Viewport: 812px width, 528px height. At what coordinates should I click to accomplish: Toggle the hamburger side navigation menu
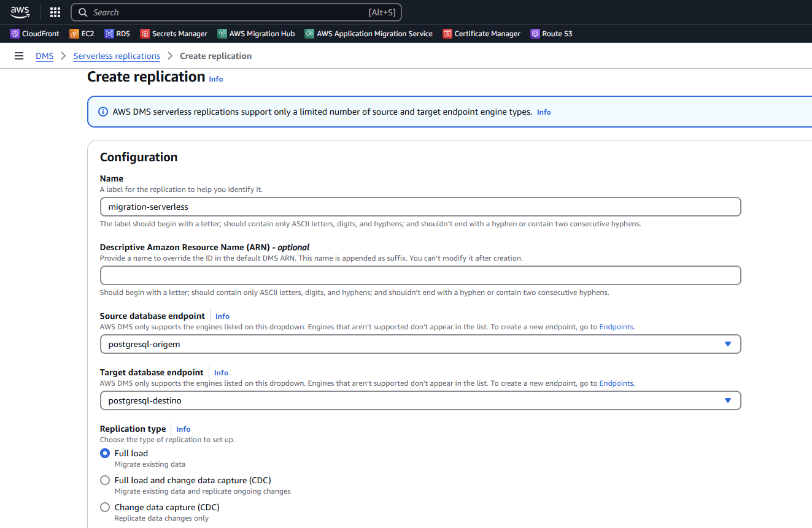(19, 56)
